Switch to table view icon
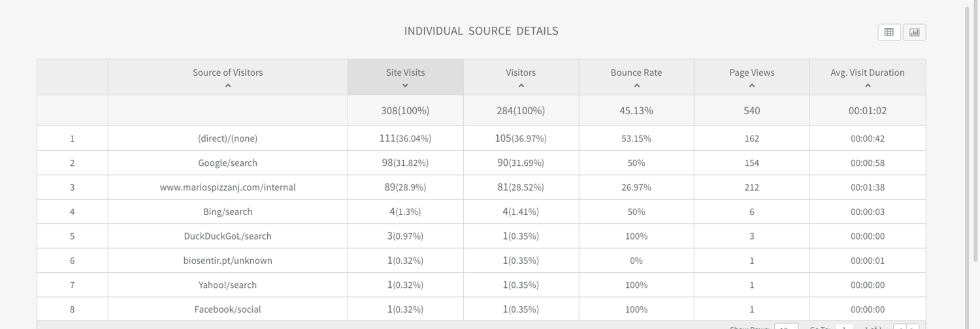 coord(889,32)
